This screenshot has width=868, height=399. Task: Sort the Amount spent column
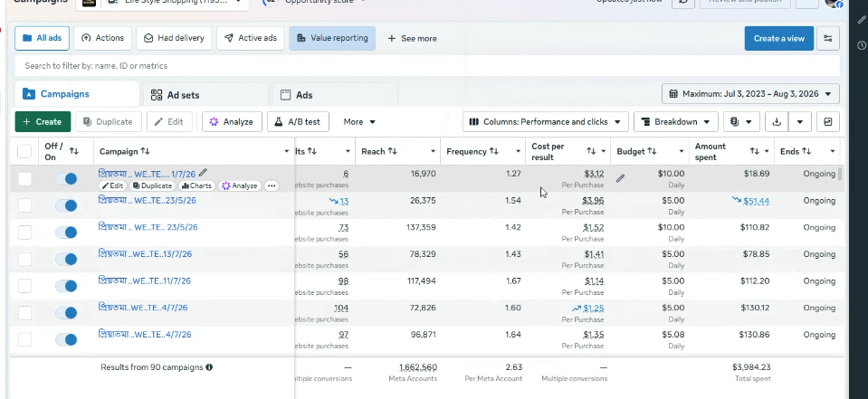755,151
